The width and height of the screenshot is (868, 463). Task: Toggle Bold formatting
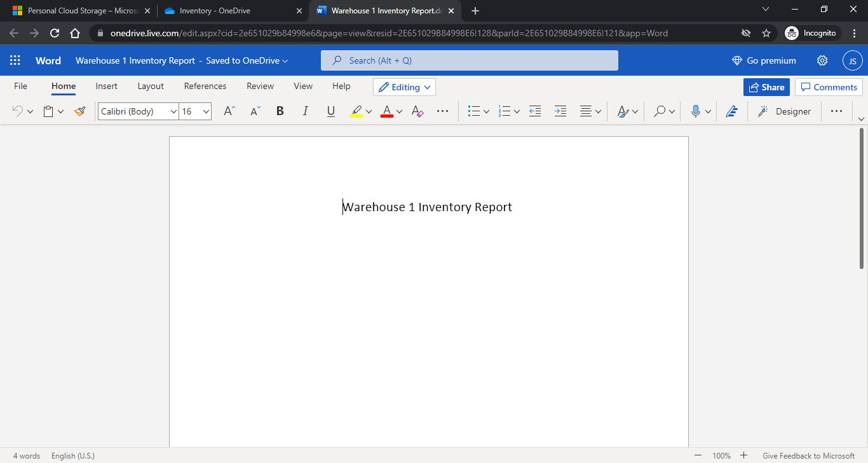coord(280,111)
